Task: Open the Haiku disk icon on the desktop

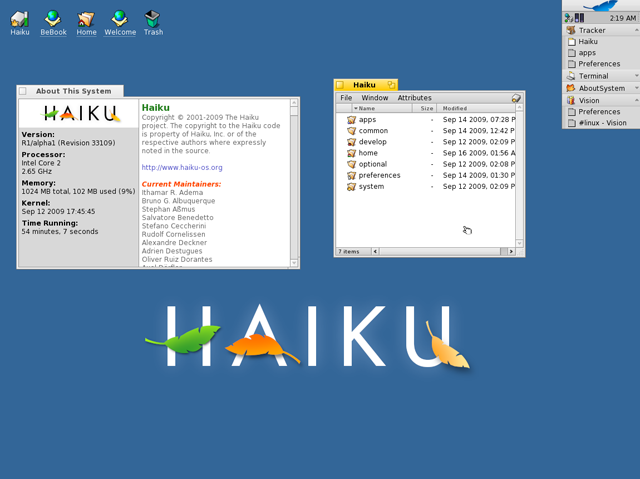Action: tap(20, 19)
